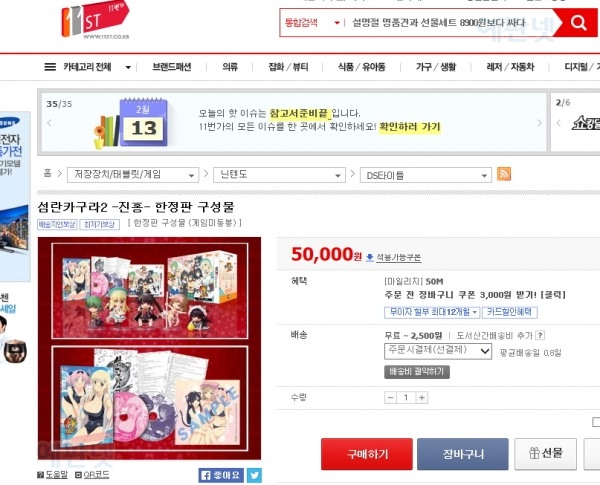Click the question mark help icon beside 도서산간배송비

click(x=540, y=335)
